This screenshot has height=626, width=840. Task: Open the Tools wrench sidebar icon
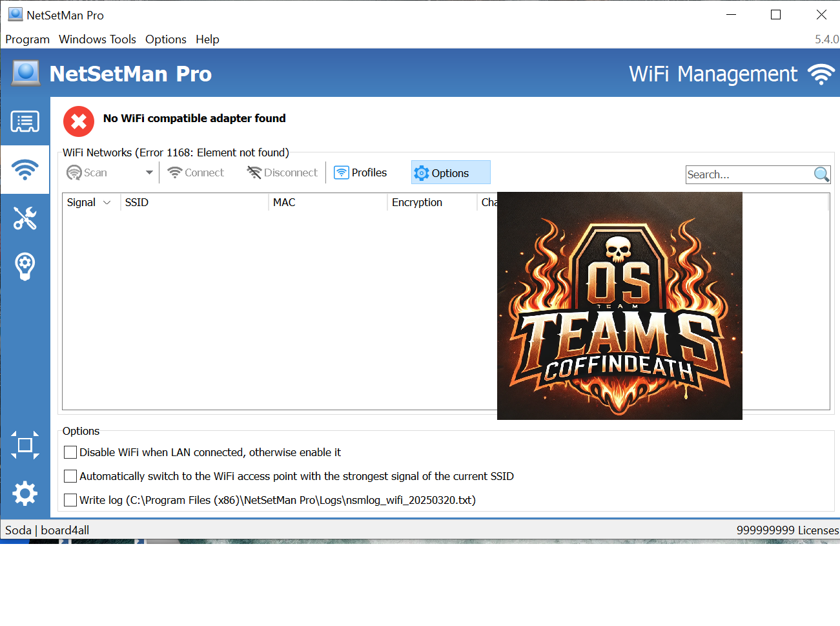click(x=25, y=218)
